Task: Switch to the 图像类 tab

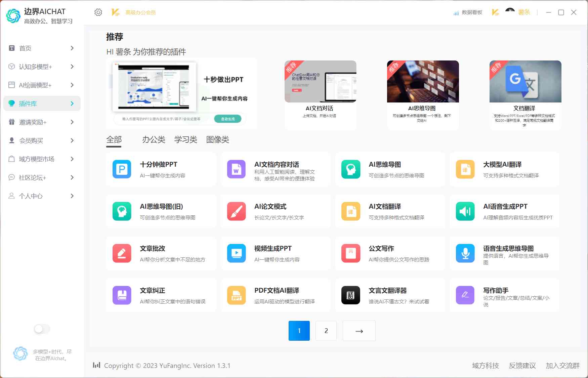Action: click(x=217, y=140)
